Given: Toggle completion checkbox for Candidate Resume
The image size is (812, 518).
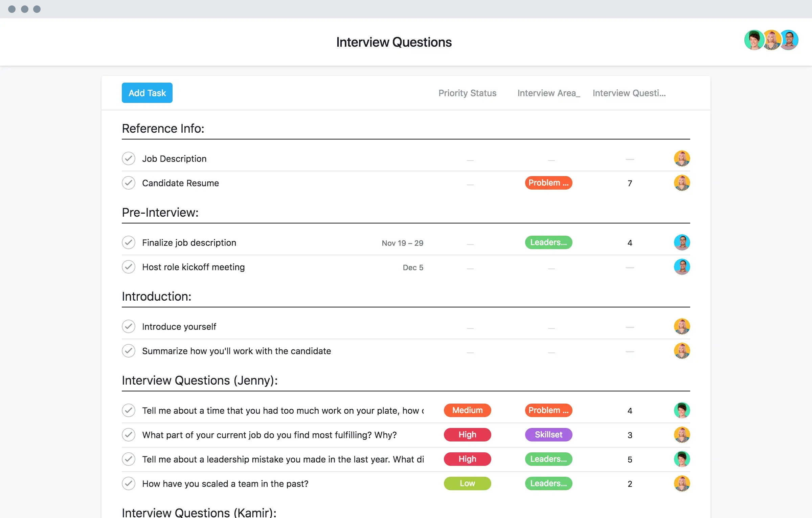Looking at the screenshot, I should [x=129, y=183].
